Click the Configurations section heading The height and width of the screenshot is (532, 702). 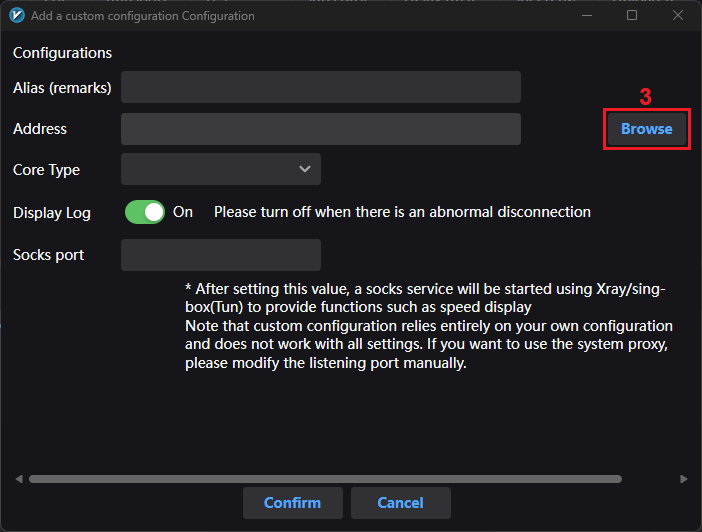click(62, 53)
